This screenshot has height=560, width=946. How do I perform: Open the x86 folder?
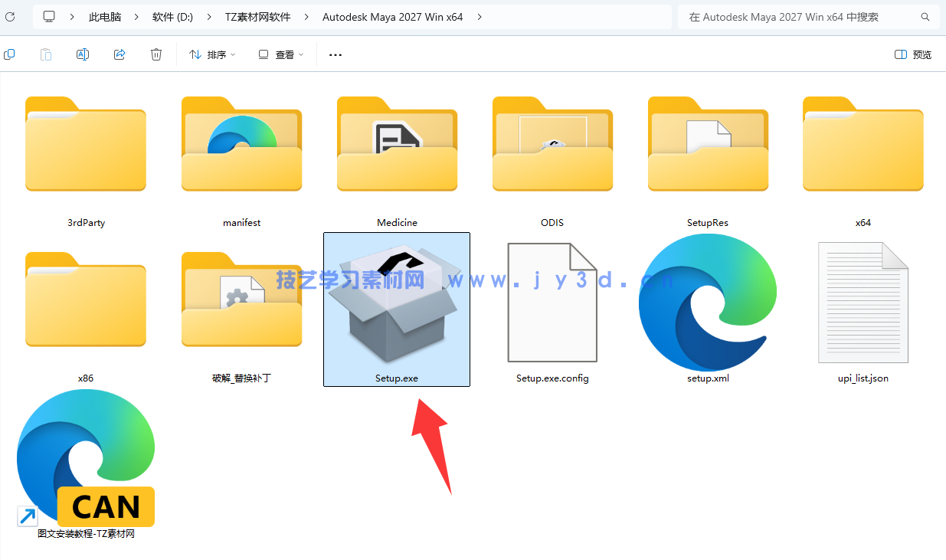(86, 300)
